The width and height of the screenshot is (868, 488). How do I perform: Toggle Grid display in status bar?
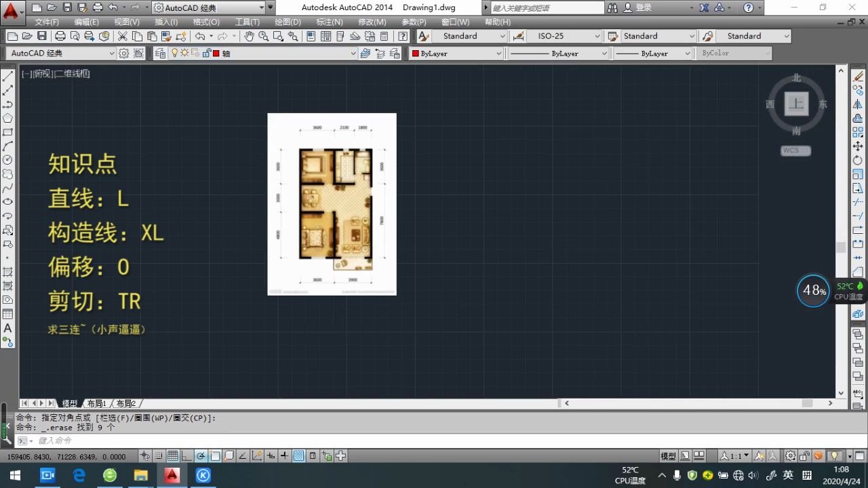tap(173, 456)
